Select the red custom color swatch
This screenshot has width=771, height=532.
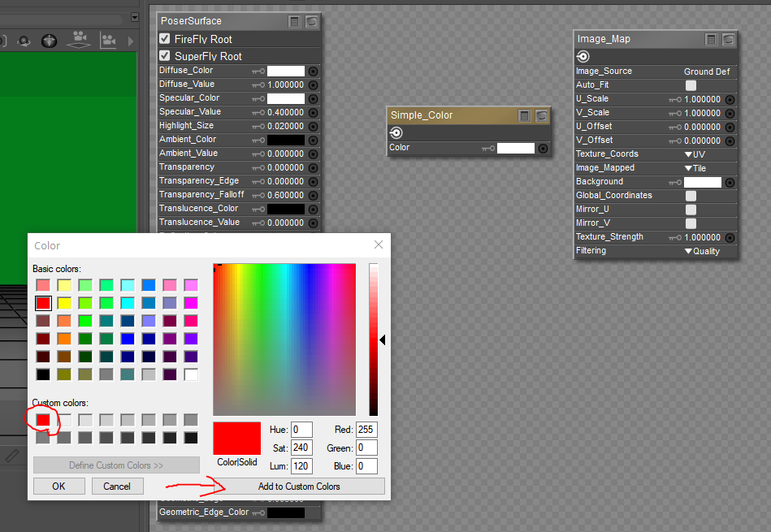43,420
